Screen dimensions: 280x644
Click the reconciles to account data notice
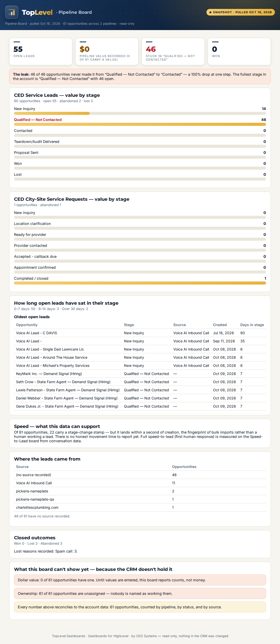tap(140, 607)
